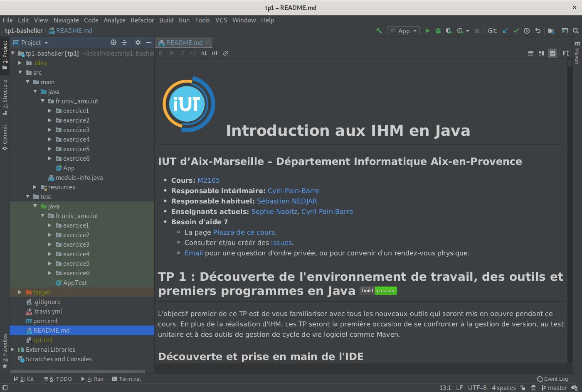Collapse the src folder
Viewport: 582px width, 392px height.
(20, 72)
